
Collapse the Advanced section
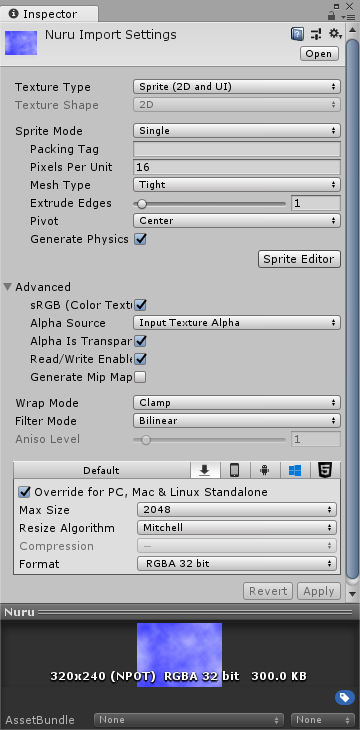click(7, 287)
